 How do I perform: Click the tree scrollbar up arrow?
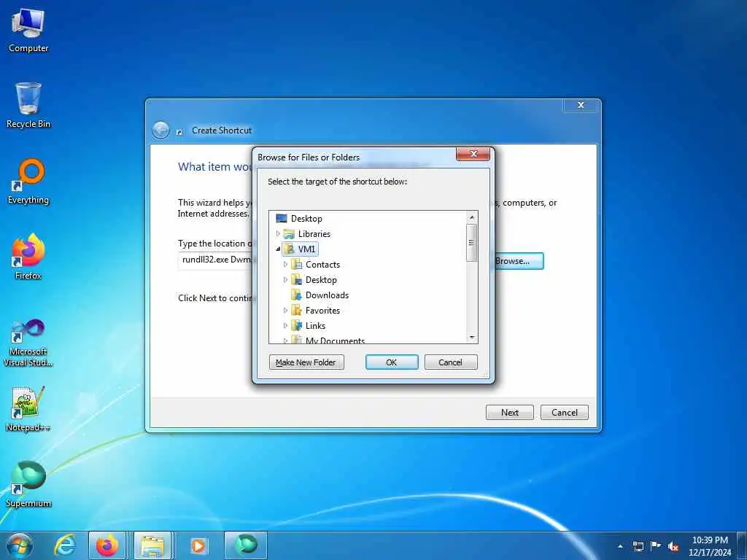tap(472, 217)
